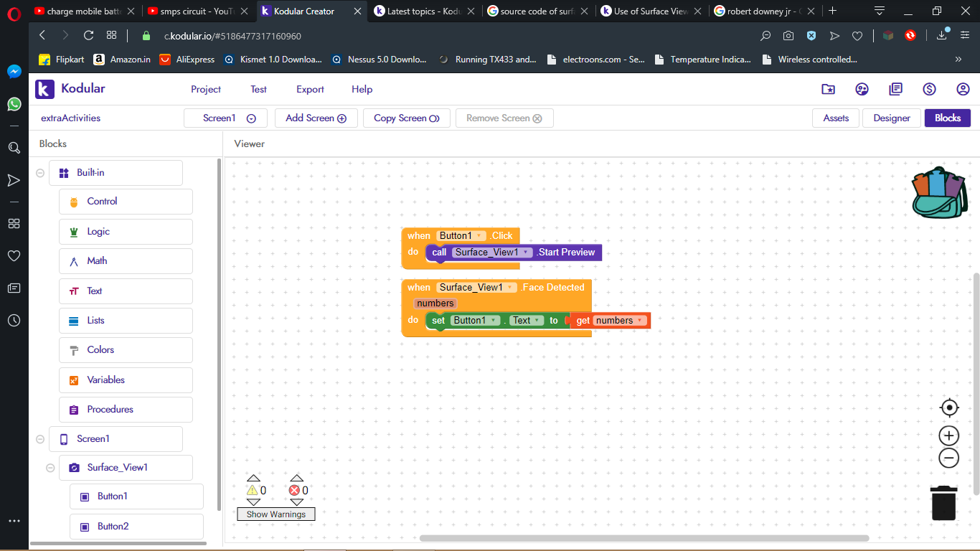Viewport: 980px width, 551px height.
Task: Select the Colors block category
Action: 126,350
